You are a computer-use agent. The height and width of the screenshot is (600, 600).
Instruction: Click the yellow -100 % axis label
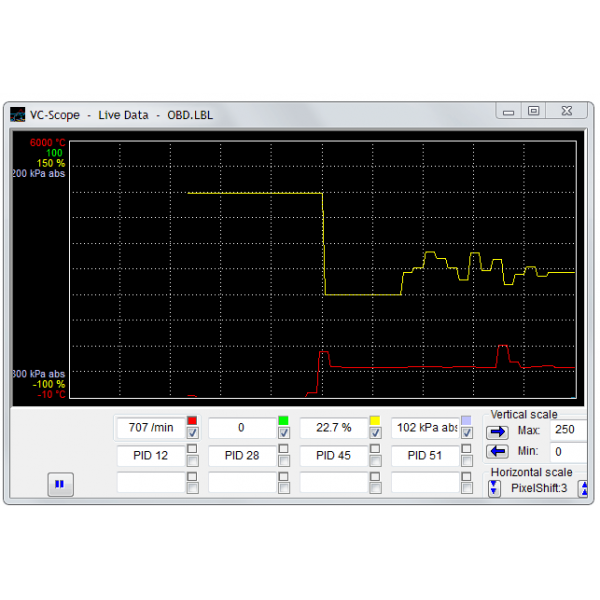(x=49, y=384)
